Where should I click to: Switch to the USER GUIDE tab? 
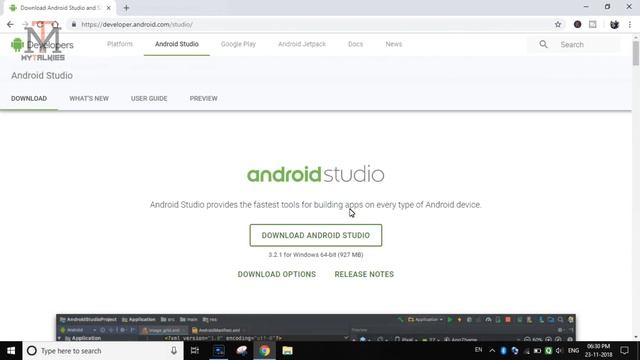(x=149, y=99)
